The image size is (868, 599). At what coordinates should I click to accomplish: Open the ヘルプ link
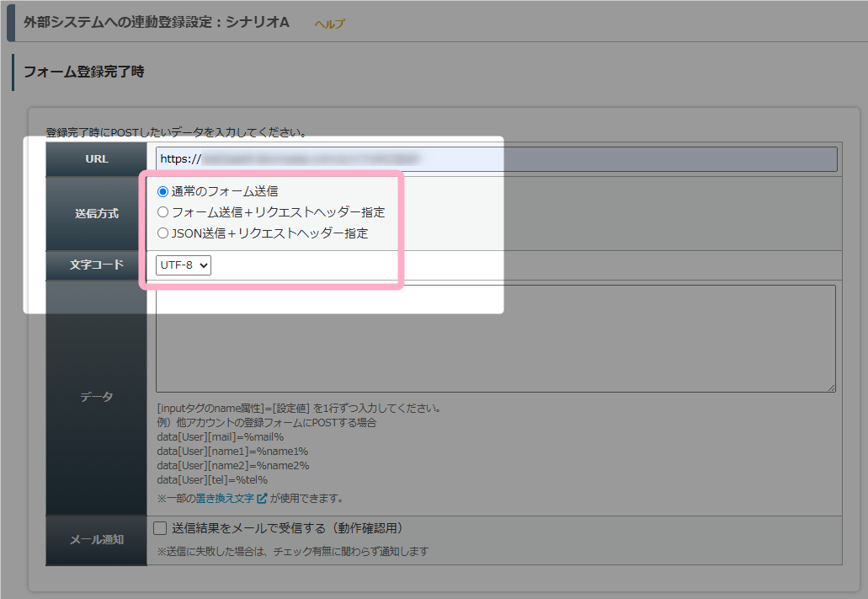click(x=329, y=24)
